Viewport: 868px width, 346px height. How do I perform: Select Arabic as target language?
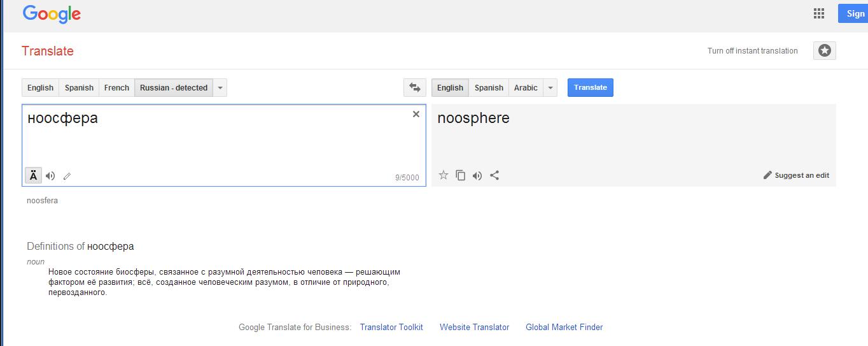coord(526,88)
